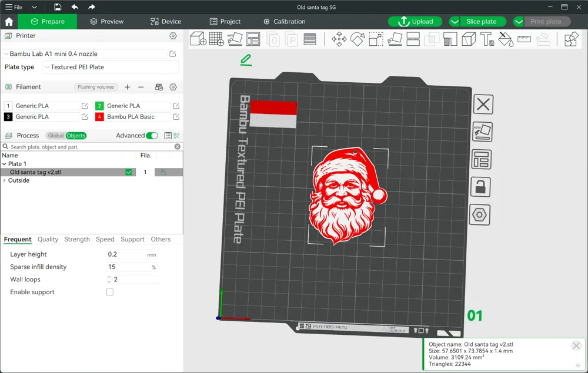Open the File menu
Viewport: 588px width, 373px height.
pyautogui.click(x=14, y=7)
